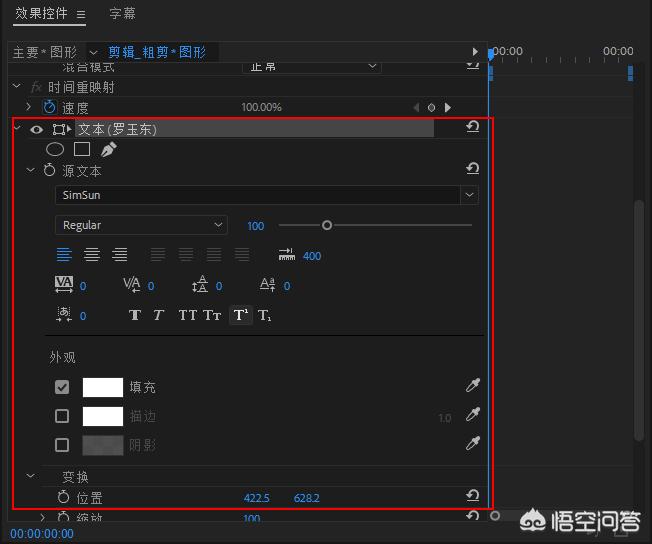
Task: Click the tracking VA icon
Action: point(64,284)
